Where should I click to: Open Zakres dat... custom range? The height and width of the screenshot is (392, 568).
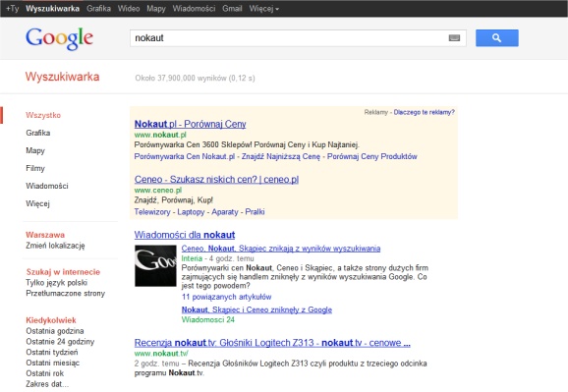[x=47, y=384]
